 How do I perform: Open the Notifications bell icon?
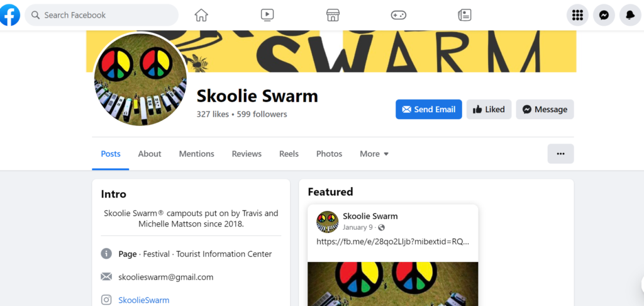[630, 15]
